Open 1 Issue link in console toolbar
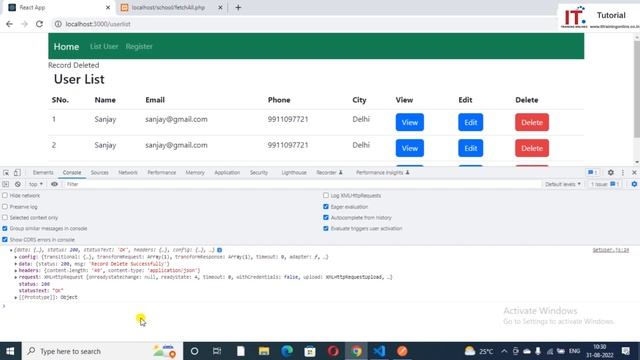The image size is (640, 360). click(605, 184)
